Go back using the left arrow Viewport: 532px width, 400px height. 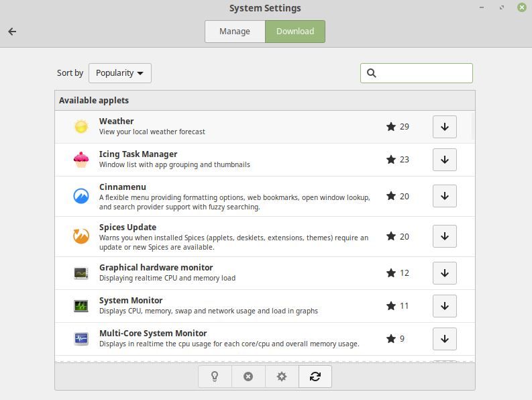tap(12, 32)
